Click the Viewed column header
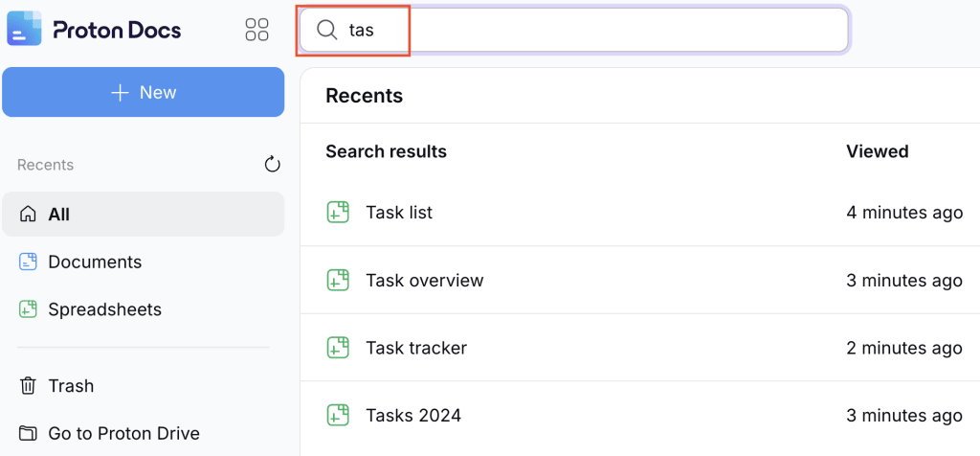This screenshot has height=456, width=980. pos(878,150)
